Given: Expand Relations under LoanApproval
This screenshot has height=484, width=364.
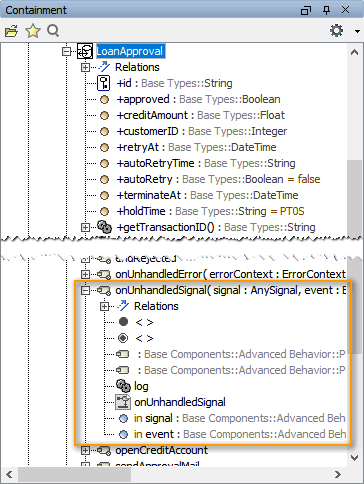Looking at the screenshot, I should 85,67.
